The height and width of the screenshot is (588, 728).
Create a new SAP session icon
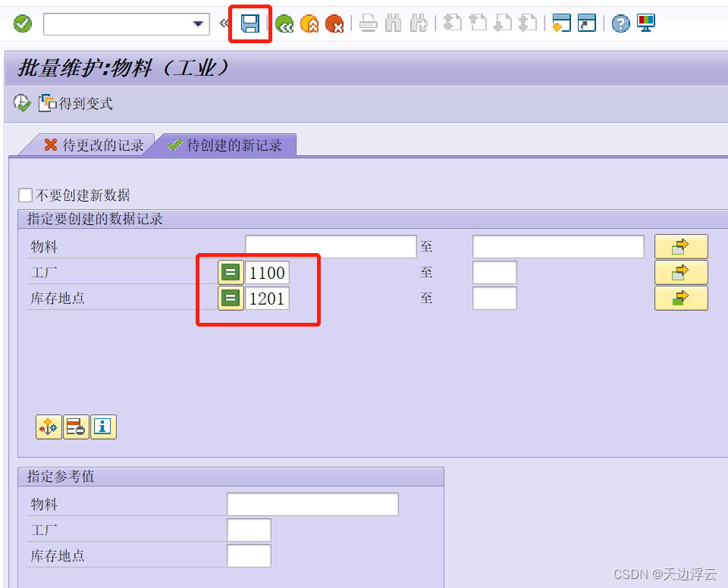562,23
